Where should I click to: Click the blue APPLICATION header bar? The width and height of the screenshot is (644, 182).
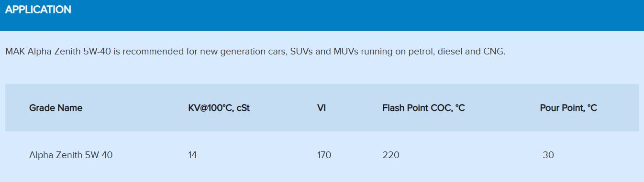pyautogui.click(x=322, y=15)
